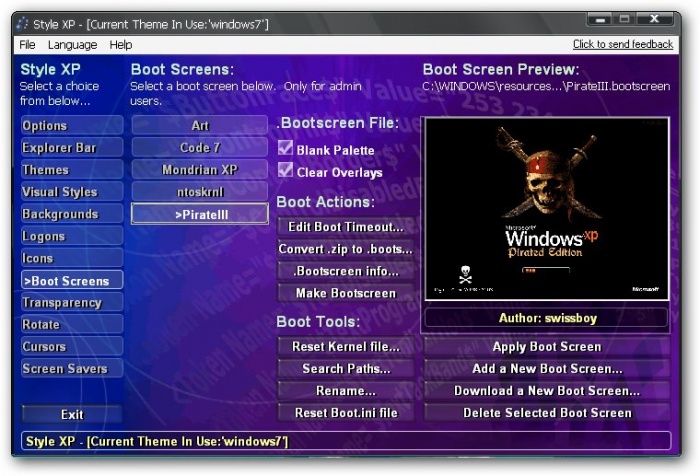This screenshot has width=700, height=476.
Task: Select the ntoskrnl boot screen
Action: 200,192
